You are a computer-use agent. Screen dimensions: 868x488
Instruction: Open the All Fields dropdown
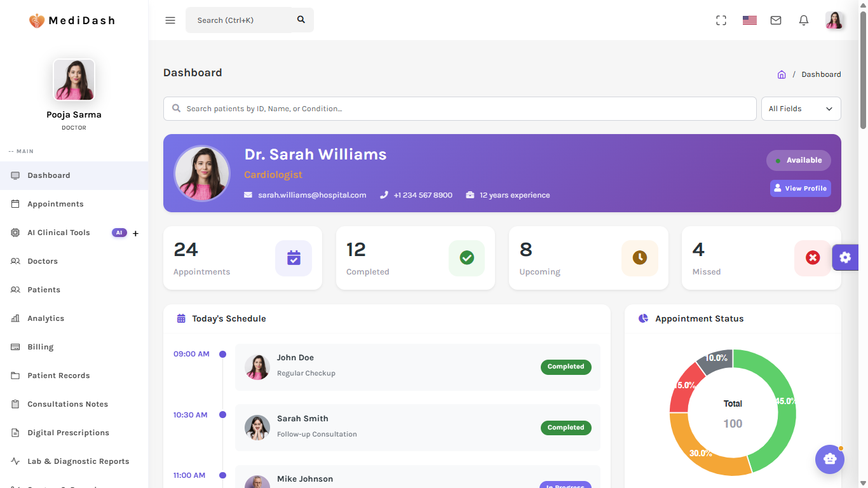tap(801, 109)
